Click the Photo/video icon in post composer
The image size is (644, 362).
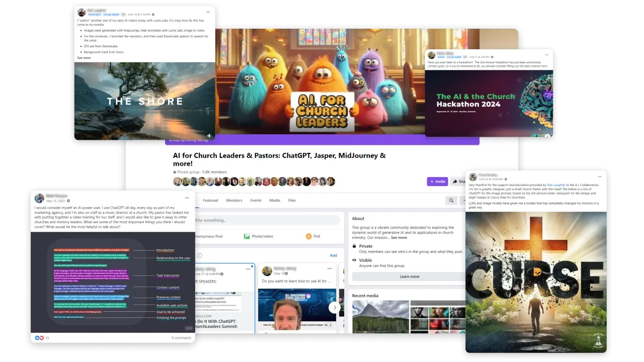point(247,236)
